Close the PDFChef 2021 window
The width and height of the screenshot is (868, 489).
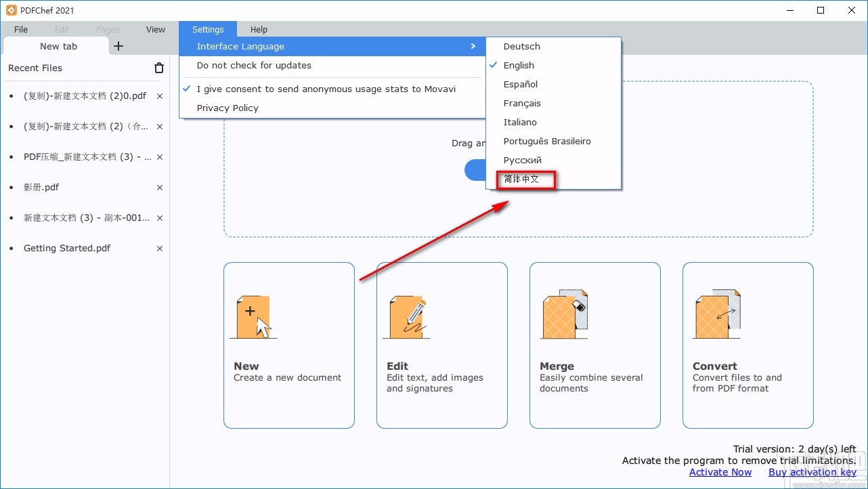pos(852,10)
